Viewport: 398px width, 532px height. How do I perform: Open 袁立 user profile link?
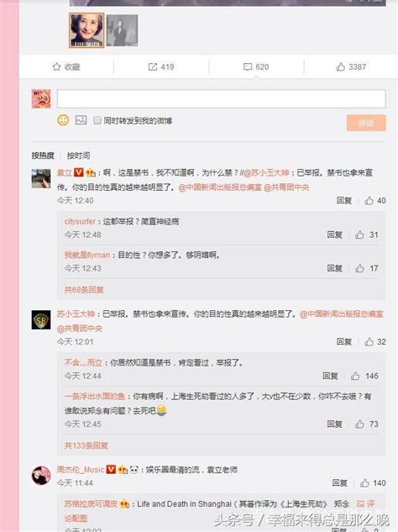click(65, 172)
